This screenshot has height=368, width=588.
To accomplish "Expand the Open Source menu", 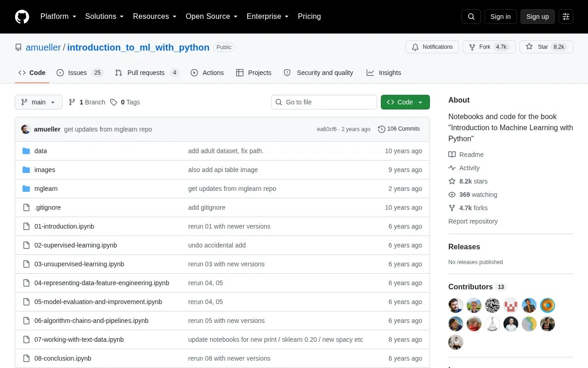I will [x=212, y=17].
